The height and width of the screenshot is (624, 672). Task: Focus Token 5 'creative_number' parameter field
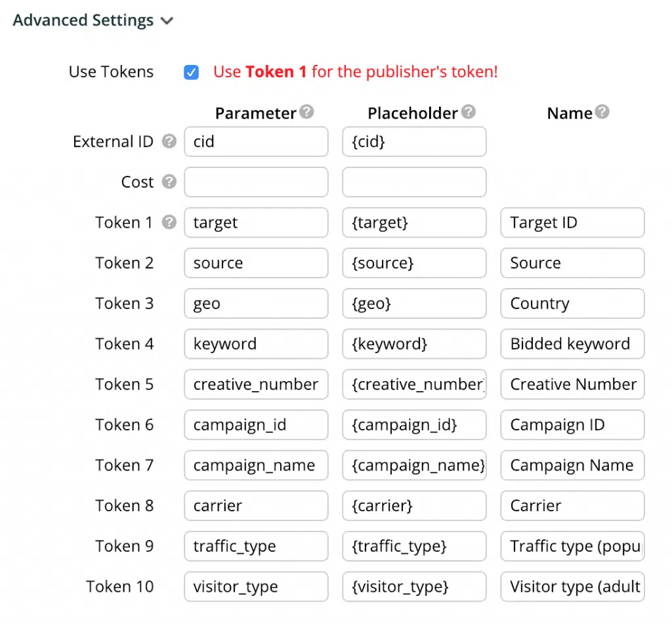pyautogui.click(x=256, y=385)
